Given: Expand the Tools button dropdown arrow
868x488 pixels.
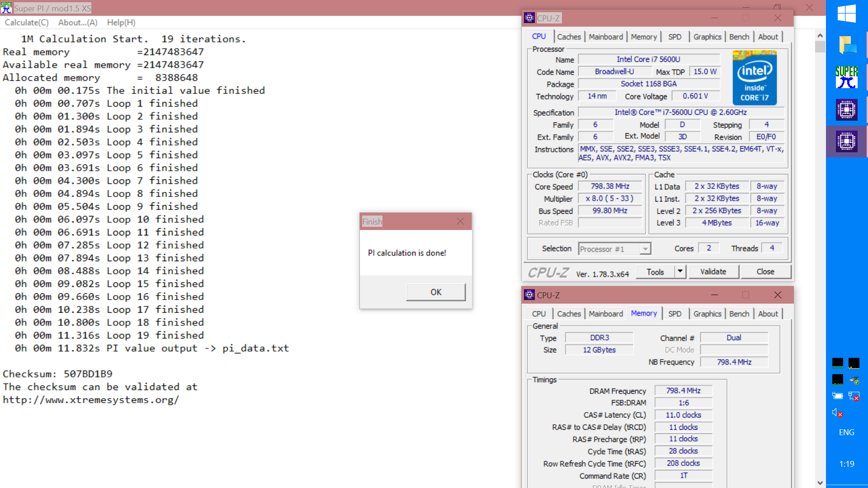Looking at the screenshot, I should 680,272.
